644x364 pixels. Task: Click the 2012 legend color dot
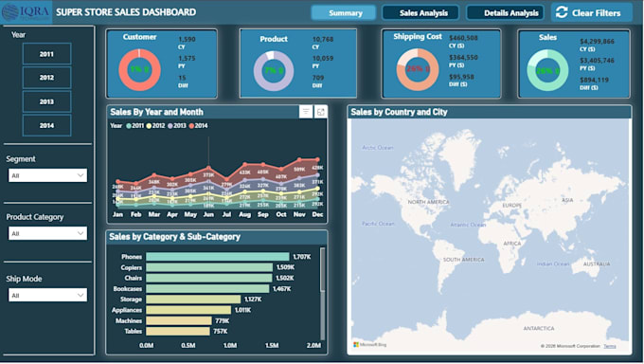(149, 125)
